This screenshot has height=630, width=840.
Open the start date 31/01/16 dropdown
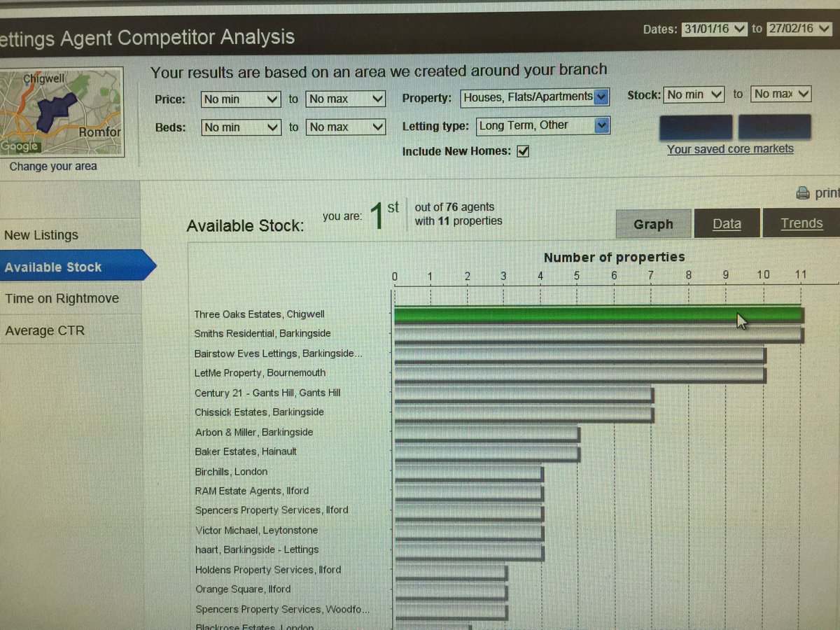click(715, 29)
